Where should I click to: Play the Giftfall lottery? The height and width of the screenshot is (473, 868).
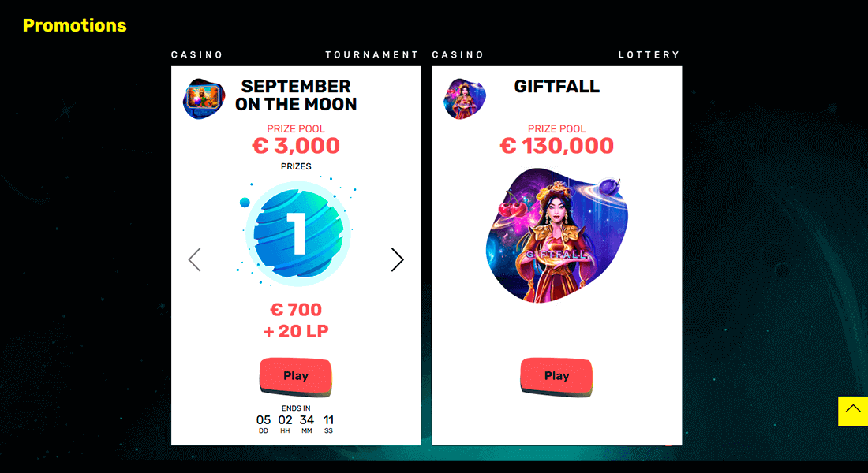click(x=556, y=377)
